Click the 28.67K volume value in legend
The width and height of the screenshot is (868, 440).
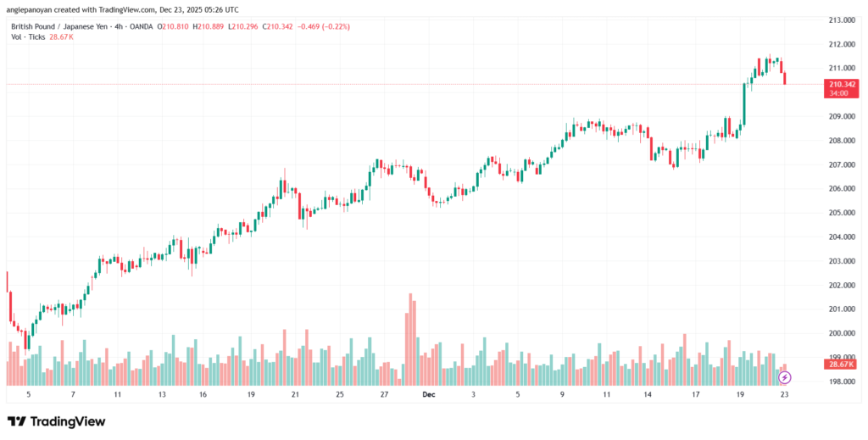click(62, 36)
